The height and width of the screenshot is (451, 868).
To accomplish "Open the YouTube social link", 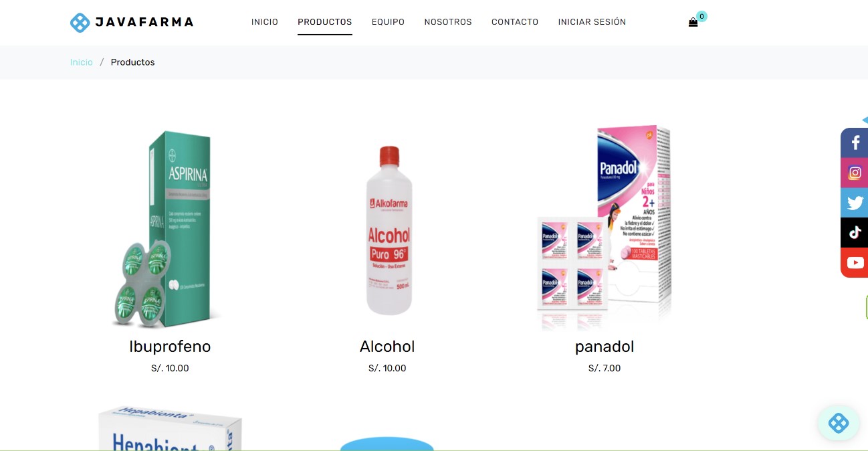I will coord(855,262).
